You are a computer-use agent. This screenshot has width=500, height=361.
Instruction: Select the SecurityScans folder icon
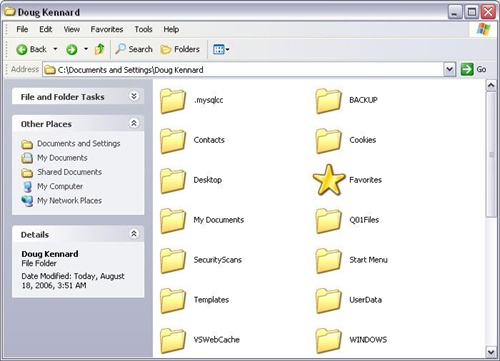pos(173,261)
